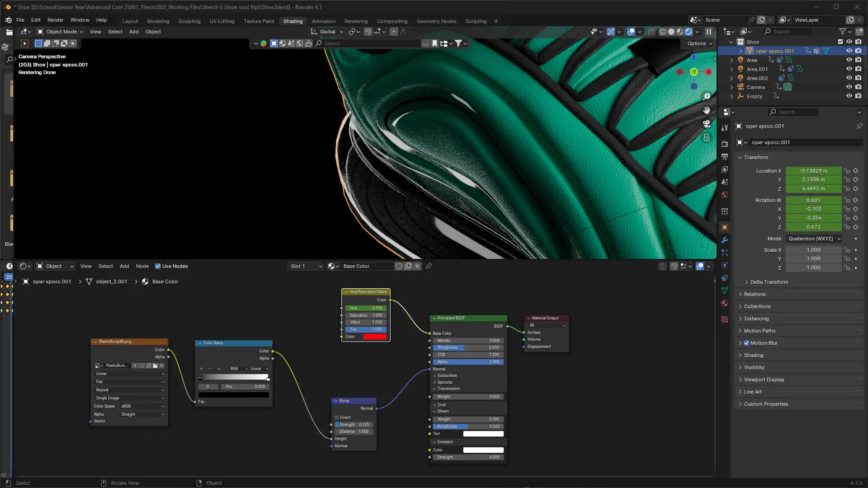Hide the Camera object in outliner
The image size is (868, 488).
point(849,87)
